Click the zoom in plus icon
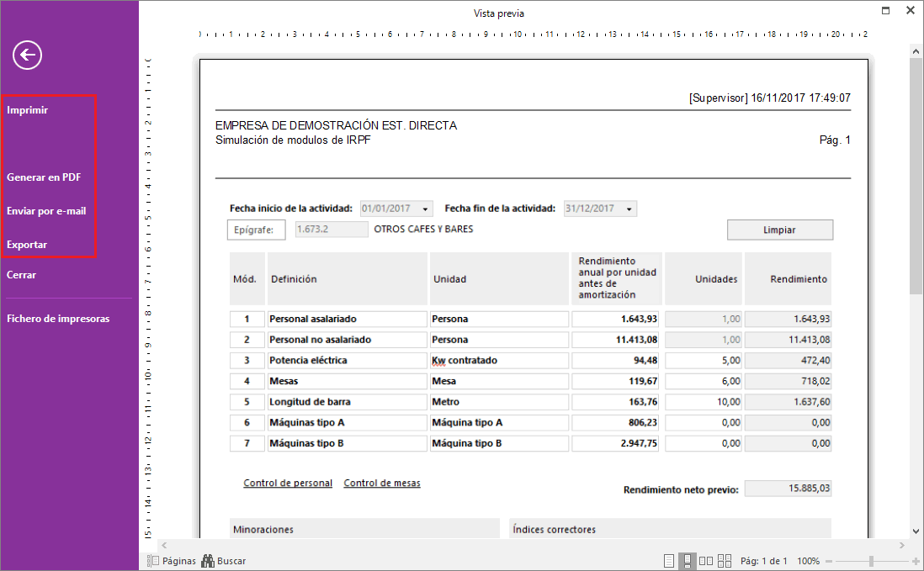This screenshot has width=924, height=571. (915, 561)
